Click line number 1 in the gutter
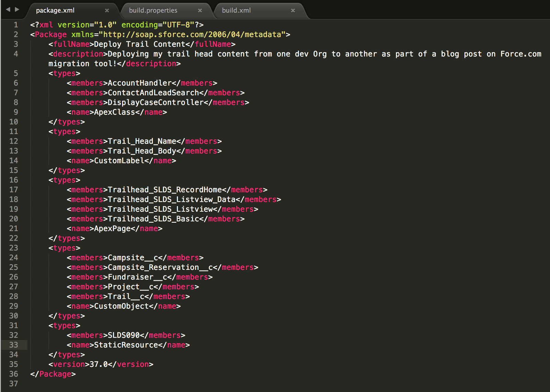Viewport: 550px width, 392px height. point(15,24)
